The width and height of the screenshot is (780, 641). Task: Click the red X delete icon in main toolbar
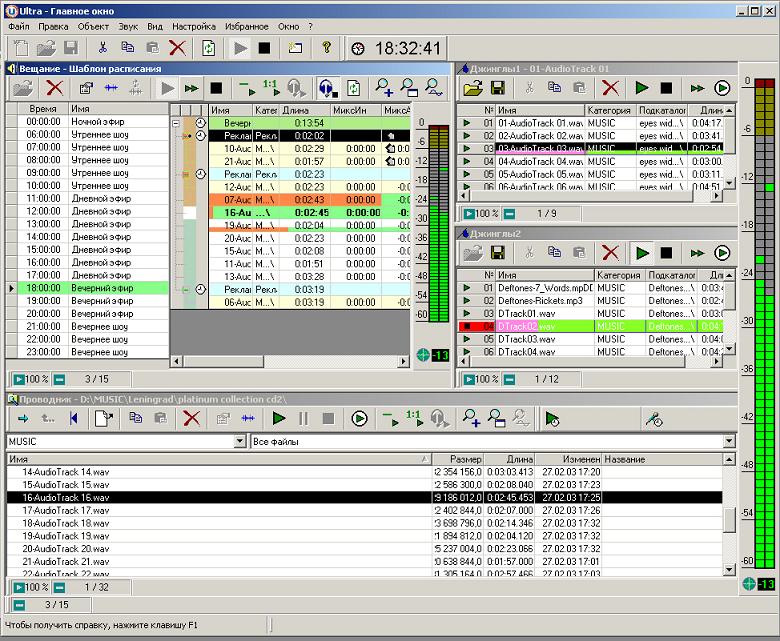[178, 48]
